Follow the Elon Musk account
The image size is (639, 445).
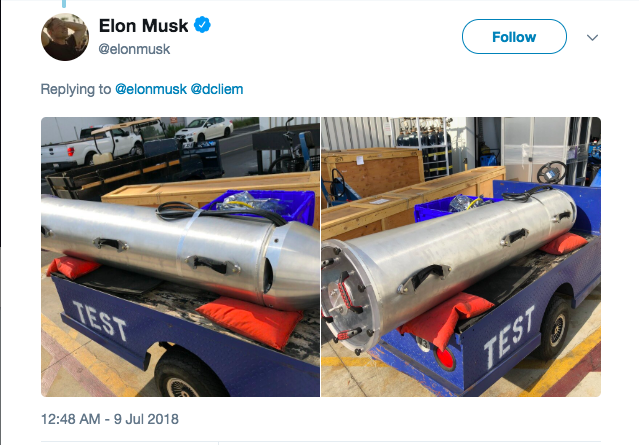click(x=514, y=37)
